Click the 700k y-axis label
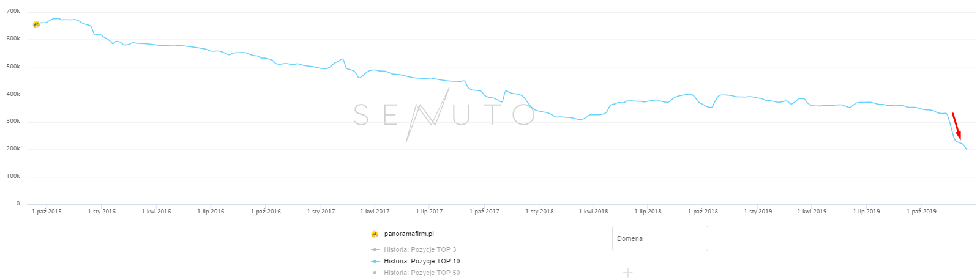980x280 pixels. [13, 12]
